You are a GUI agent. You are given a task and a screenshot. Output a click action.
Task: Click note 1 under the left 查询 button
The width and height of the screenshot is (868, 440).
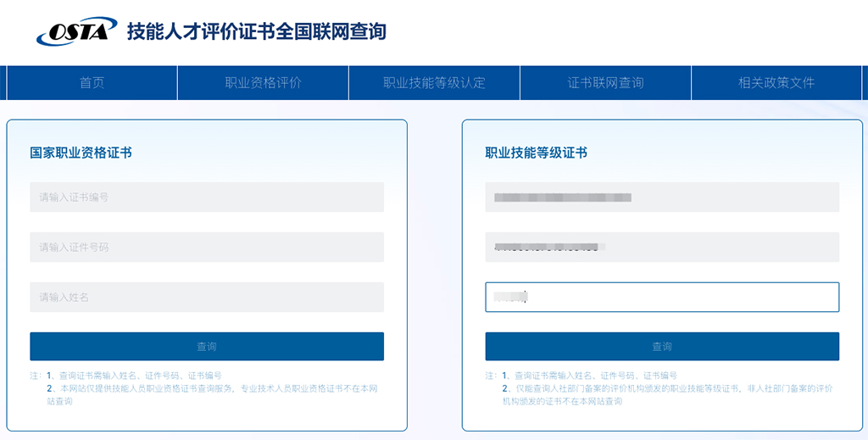134,376
